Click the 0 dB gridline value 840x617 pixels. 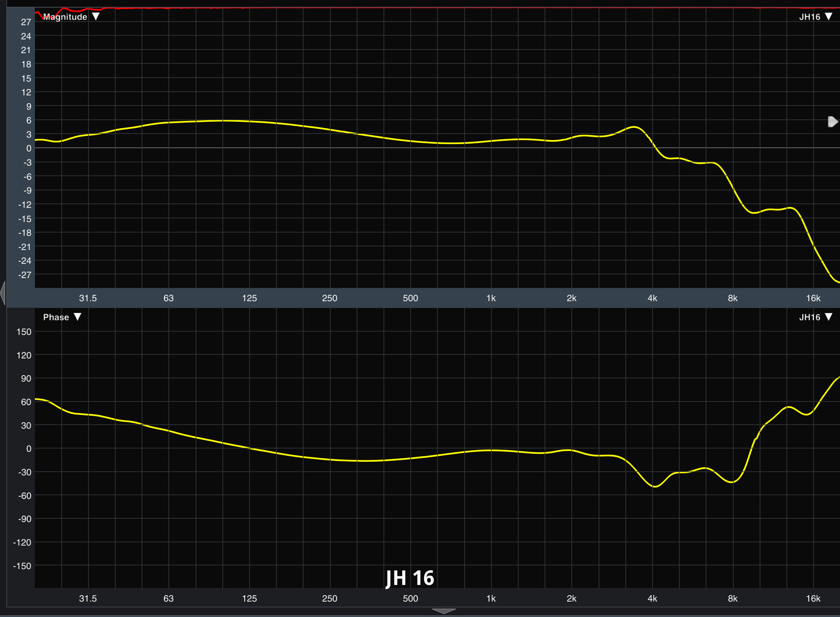[28, 148]
